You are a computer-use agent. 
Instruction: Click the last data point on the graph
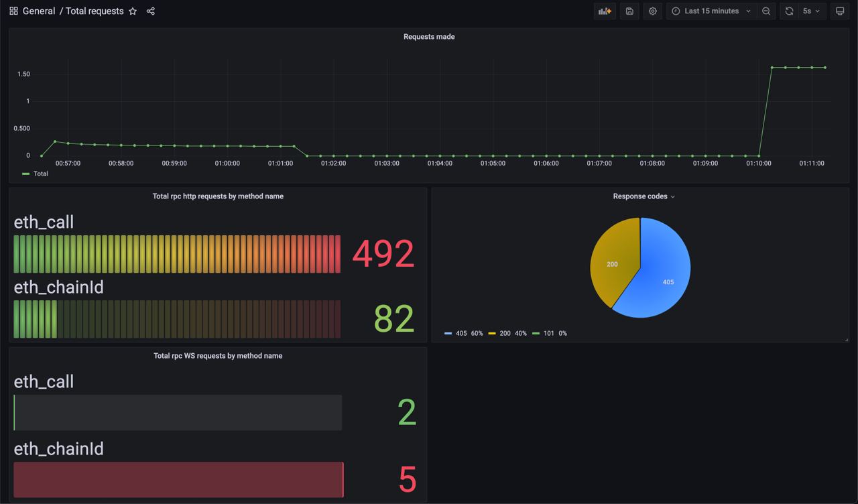click(x=825, y=67)
